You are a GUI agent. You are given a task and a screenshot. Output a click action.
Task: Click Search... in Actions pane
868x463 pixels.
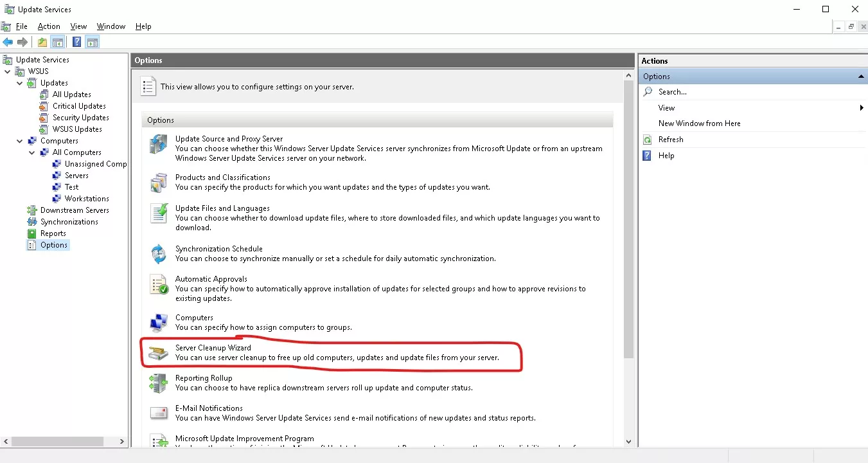[673, 92]
